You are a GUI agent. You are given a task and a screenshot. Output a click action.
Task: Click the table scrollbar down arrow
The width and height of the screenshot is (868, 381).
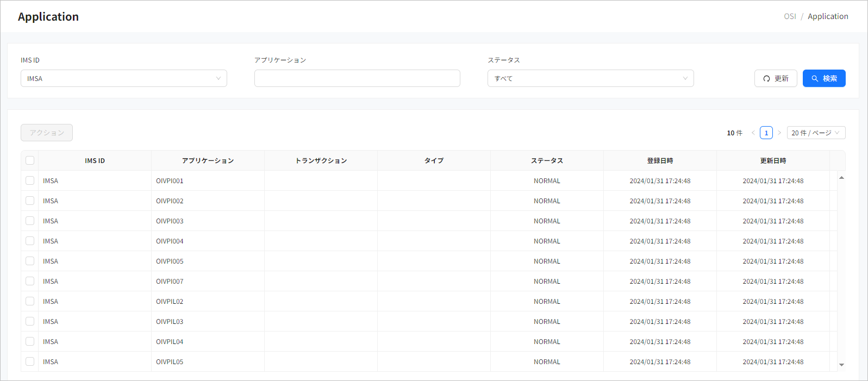coord(841,365)
